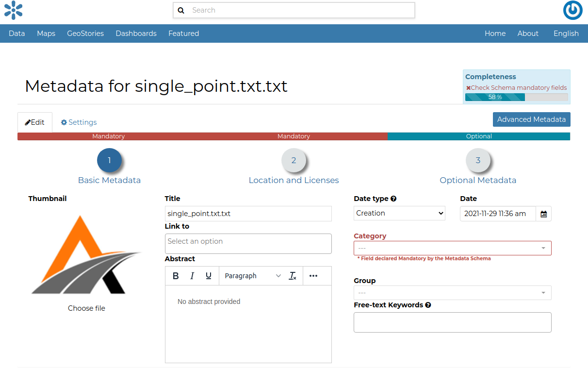This screenshot has width=588, height=369.
Task: Toggle bold formatting in Abstract editor
Action: [176, 276]
